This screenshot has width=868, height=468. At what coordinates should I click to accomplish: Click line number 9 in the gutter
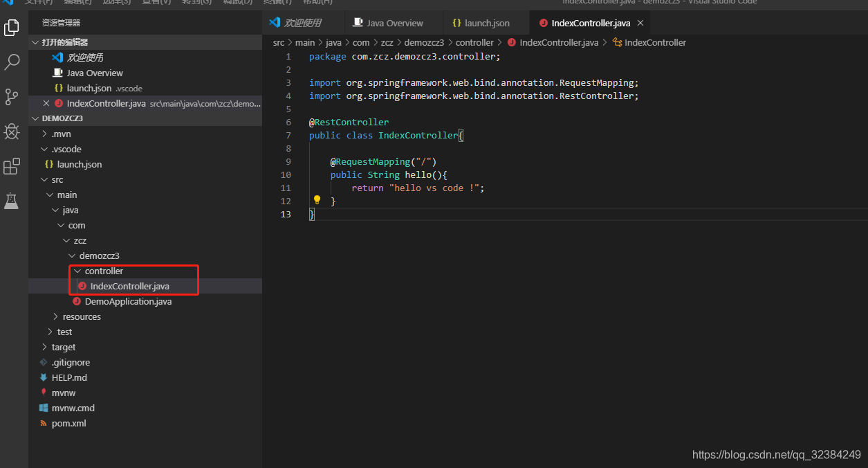pos(288,161)
